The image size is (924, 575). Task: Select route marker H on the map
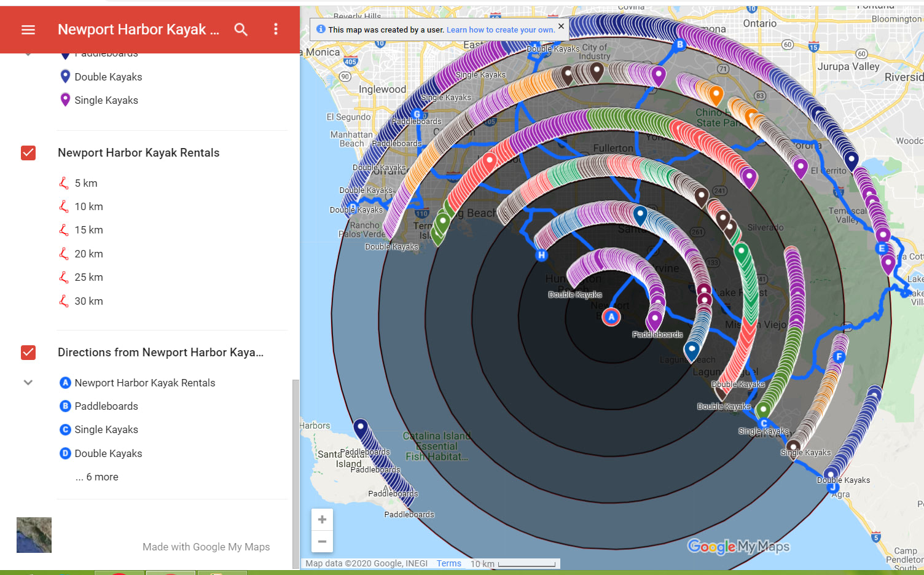[541, 255]
